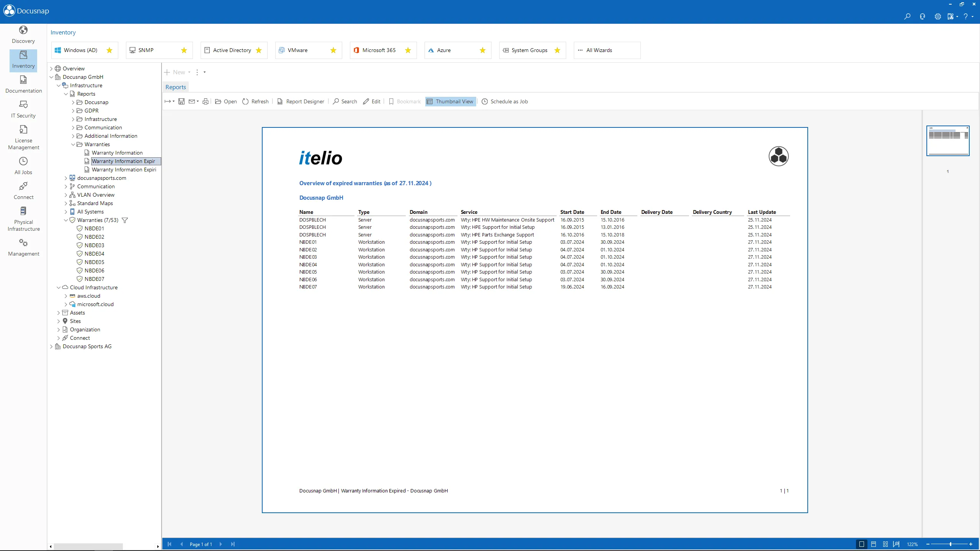Expand the GDPR reports folder
Image resolution: width=980 pixels, height=551 pixels.
point(73,111)
